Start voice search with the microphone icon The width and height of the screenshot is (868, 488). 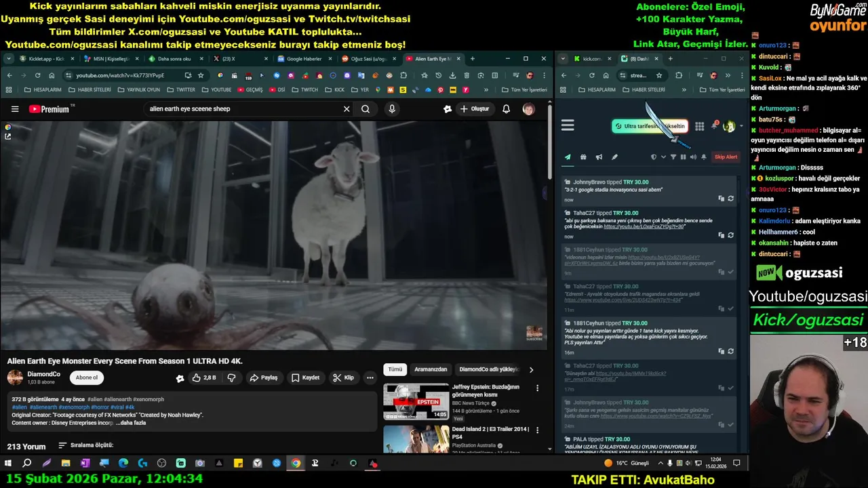392,109
